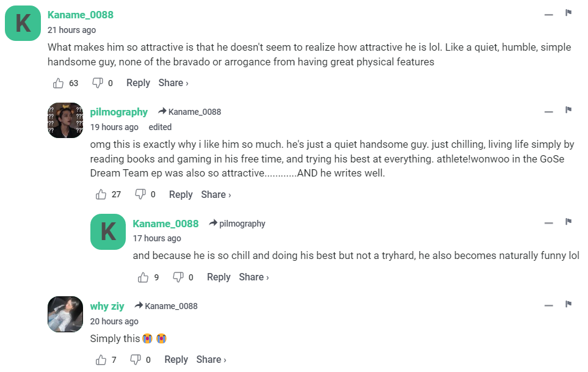Downvote Kaname_0088's top comment
Viewport: 588px width, 372px height.
pyautogui.click(x=97, y=83)
